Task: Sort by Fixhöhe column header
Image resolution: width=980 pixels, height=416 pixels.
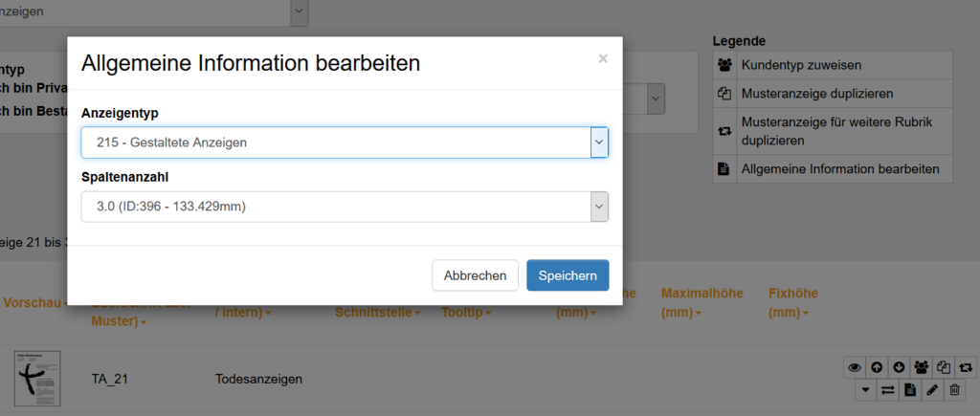Action: tap(793, 303)
